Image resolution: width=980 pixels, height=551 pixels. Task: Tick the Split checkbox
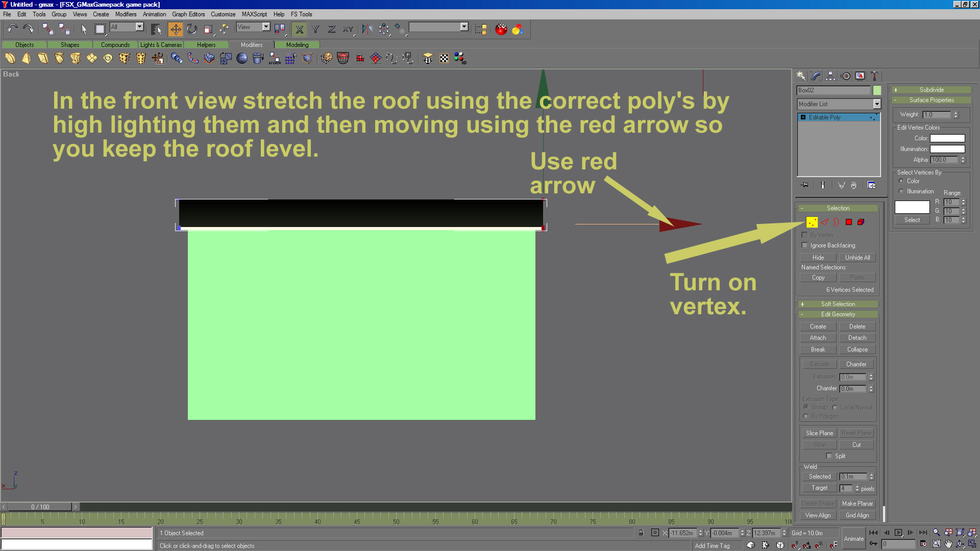click(829, 456)
